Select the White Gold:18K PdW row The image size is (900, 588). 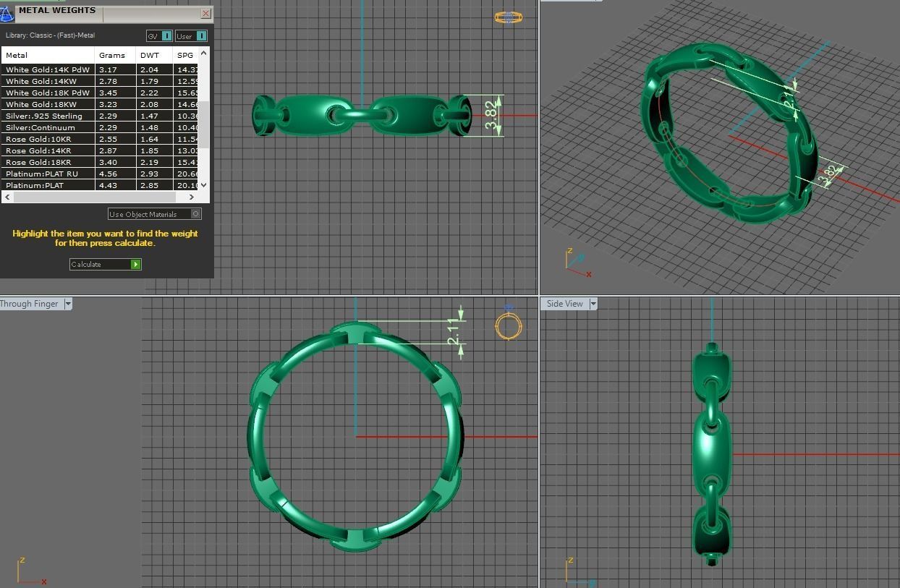[x=101, y=93]
